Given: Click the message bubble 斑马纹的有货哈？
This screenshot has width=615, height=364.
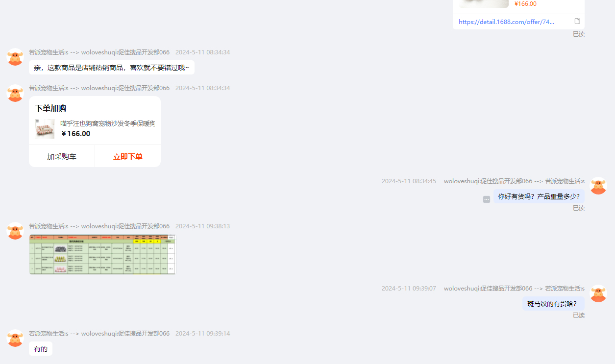Looking at the screenshot, I should [553, 304].
